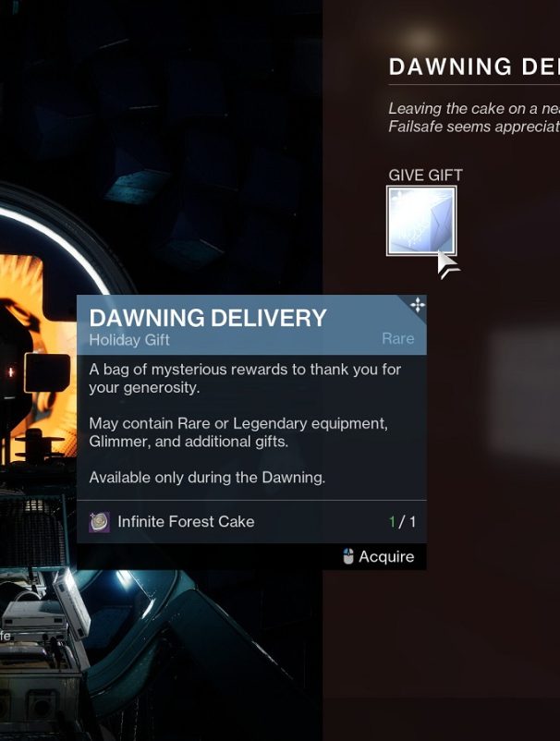This screenshot has width=560, height=741.
Task: Click the Acquire label
Action: pos(386,557)
